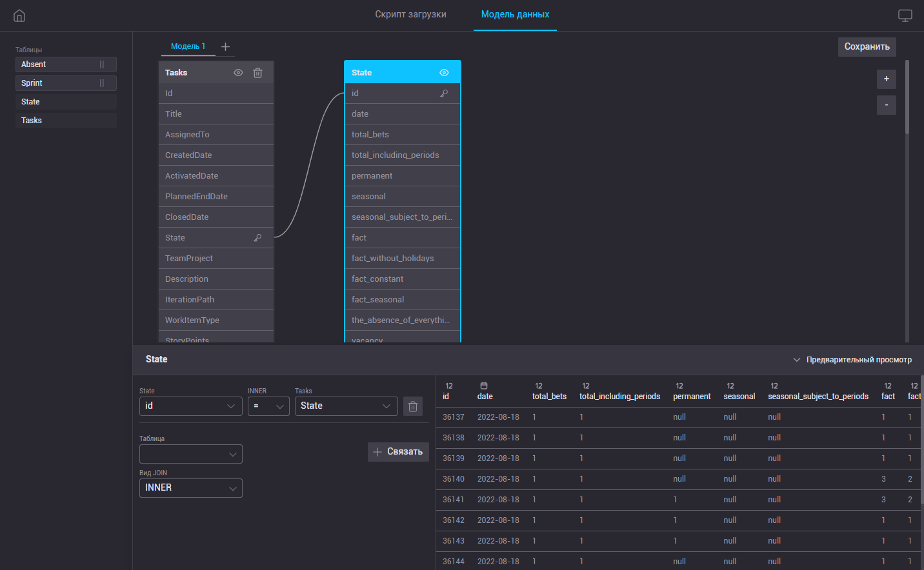The height and width of the screenshot is (570, 924).
Task: Open the comparison operator dropdown
Action: click(268, 406)
